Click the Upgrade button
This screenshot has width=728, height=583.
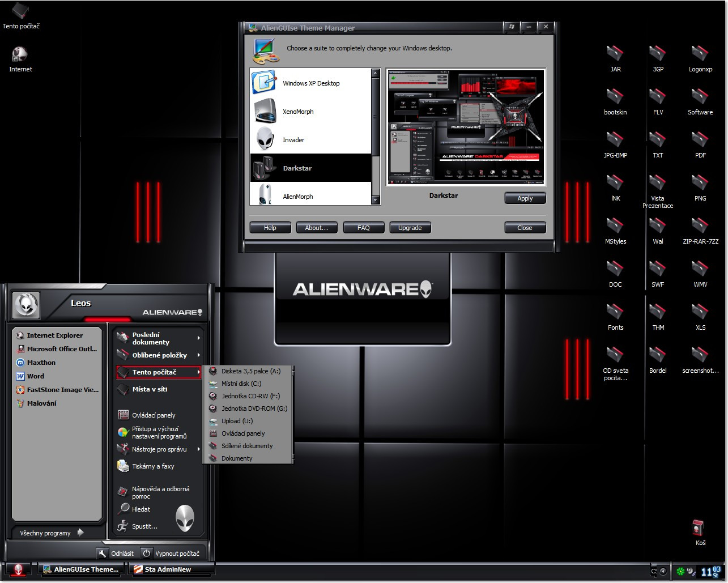tap(410, 227)
